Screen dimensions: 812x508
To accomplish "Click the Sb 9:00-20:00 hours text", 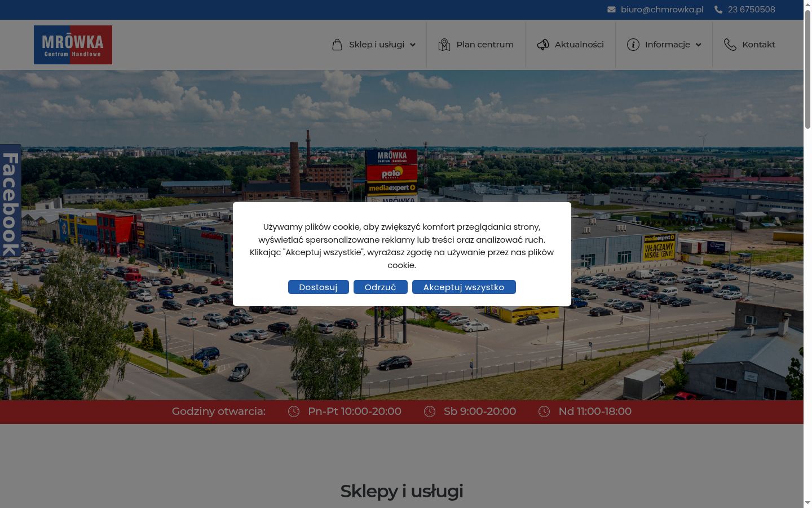I will tap(480, 411).
